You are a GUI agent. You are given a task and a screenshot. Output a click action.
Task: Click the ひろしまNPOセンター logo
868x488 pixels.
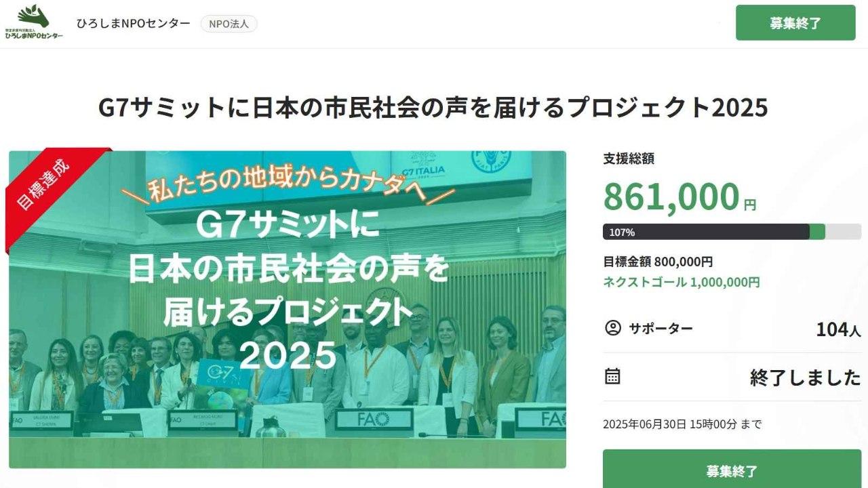pyautogui.click(x=34, y=22)
